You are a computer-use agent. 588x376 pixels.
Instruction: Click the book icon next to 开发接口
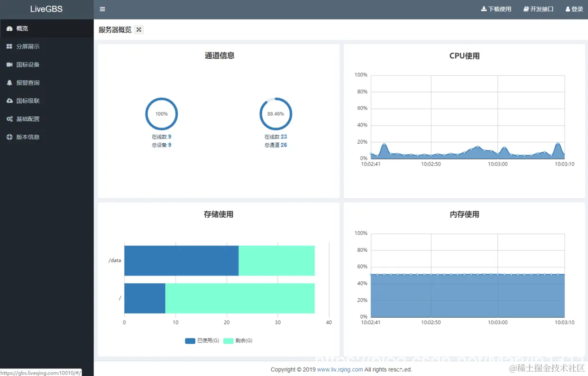(526, 9)
